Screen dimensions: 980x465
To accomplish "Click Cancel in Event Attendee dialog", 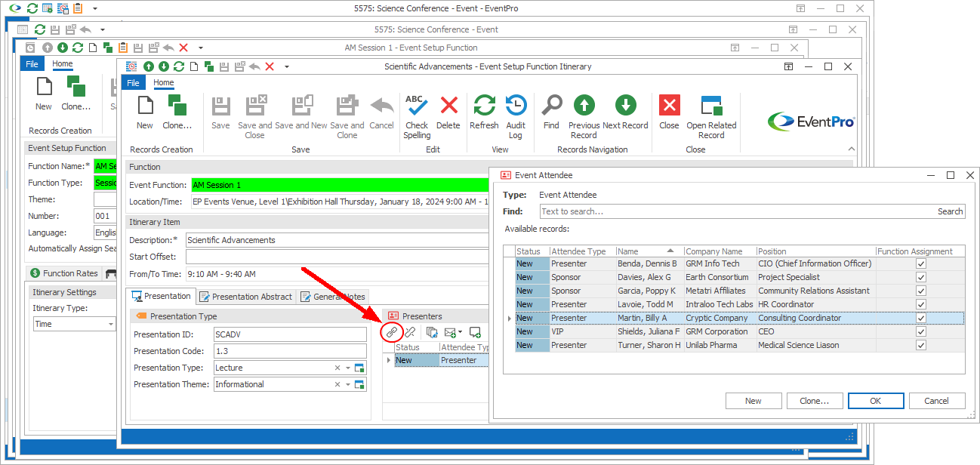I will 937,401.
